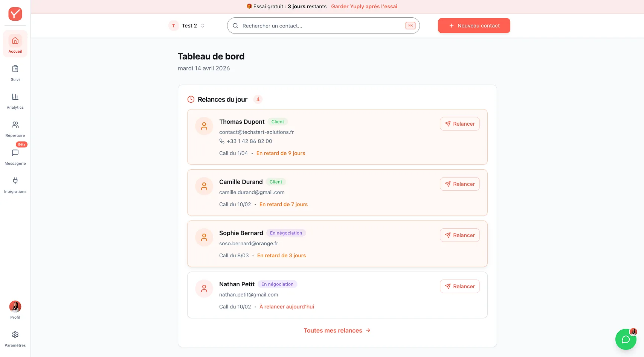Click Call du 8/03 text
Image resolution: width=644 pixels, height=357 pixels.
click(x=234, y=255)
